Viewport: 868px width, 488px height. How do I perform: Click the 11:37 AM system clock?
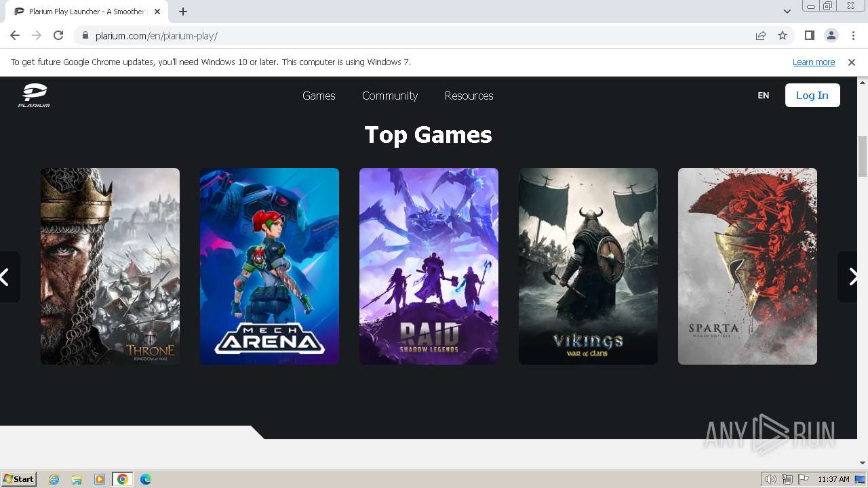833,479
